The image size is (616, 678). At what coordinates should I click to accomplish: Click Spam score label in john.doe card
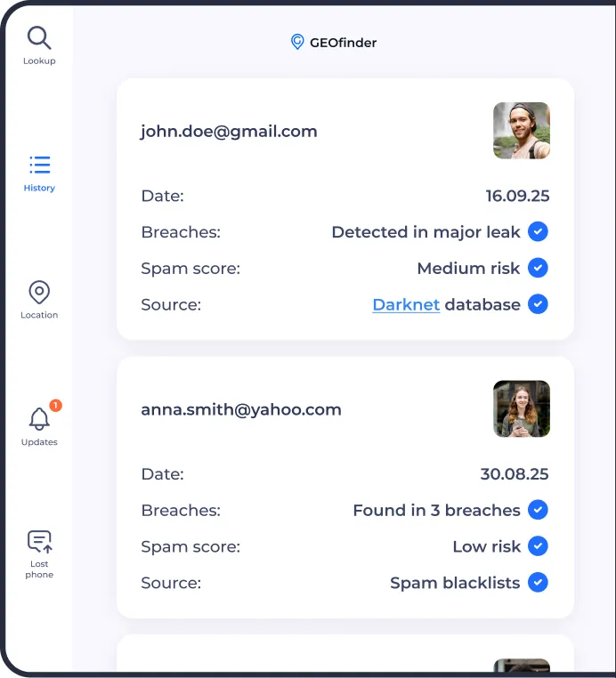coord(190,269)
